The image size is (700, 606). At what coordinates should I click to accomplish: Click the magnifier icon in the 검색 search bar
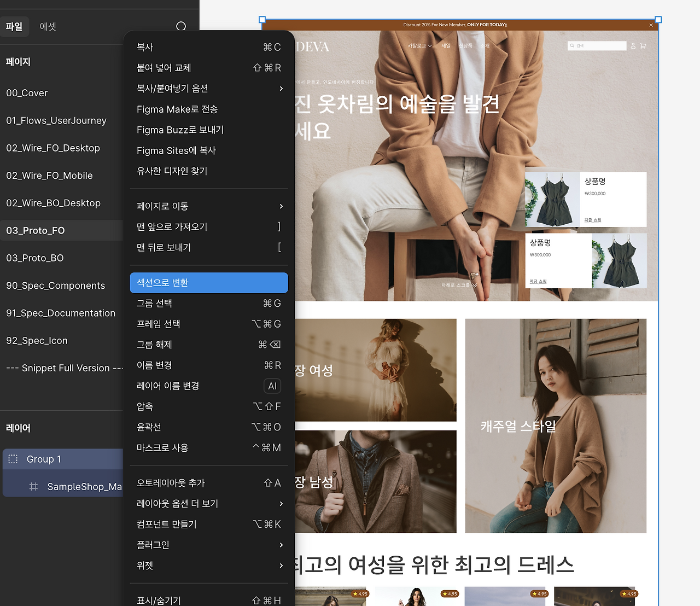click(x=572, y=45)
